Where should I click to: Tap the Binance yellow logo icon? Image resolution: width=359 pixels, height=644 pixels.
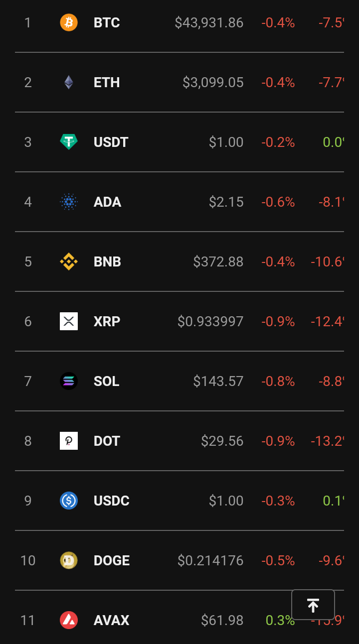[69, 261]
